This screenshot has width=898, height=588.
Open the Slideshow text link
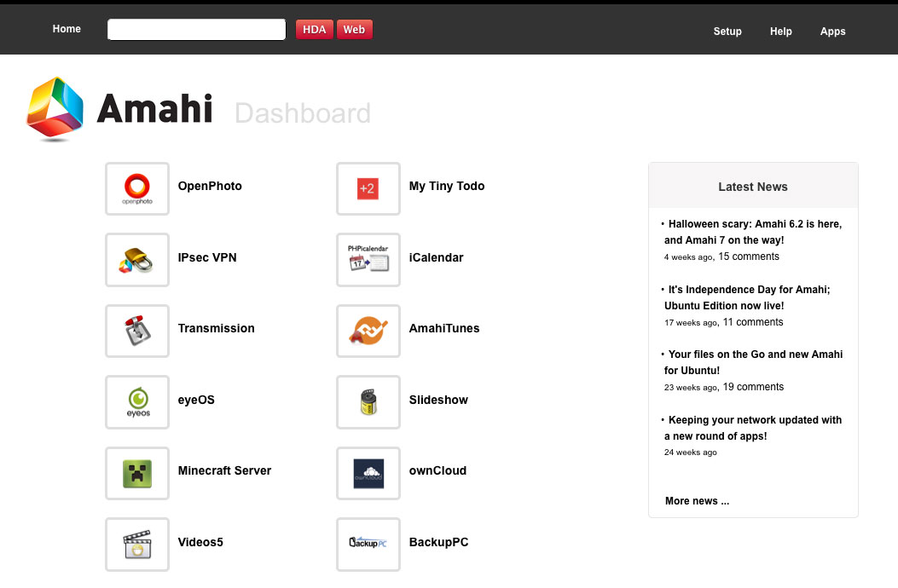pyautogui.click(x=438, y=400)
